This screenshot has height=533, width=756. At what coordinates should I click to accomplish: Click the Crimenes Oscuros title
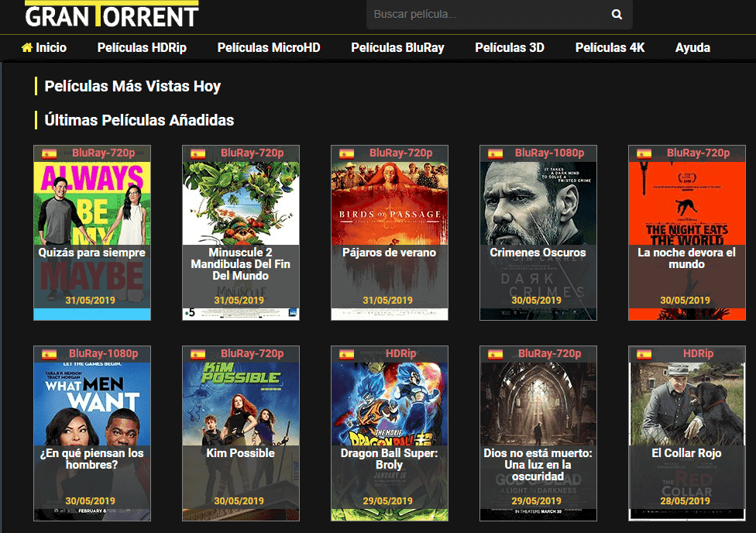tap(538, 253)
